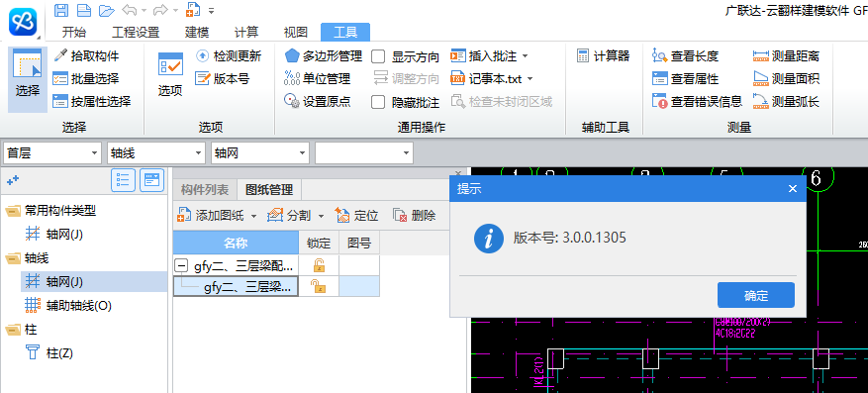Activate the 选择 tool
The height and width of the screenshot is (393, 868).
click(28, 80)
